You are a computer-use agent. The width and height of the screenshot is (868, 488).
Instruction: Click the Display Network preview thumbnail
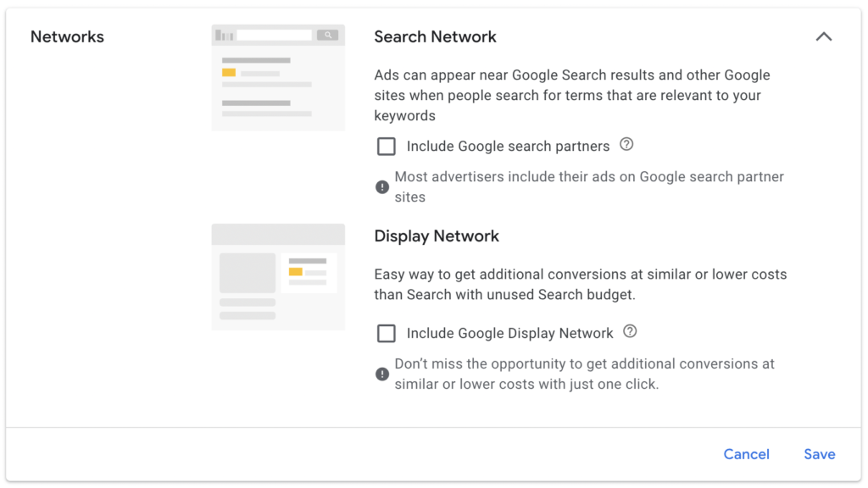[278, 277]
